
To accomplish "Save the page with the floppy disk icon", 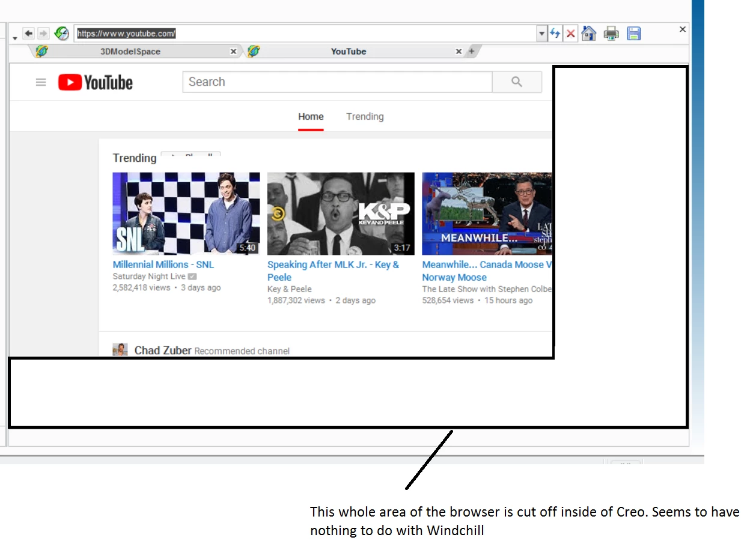I will pyautogui.click(x=633, y=33).
